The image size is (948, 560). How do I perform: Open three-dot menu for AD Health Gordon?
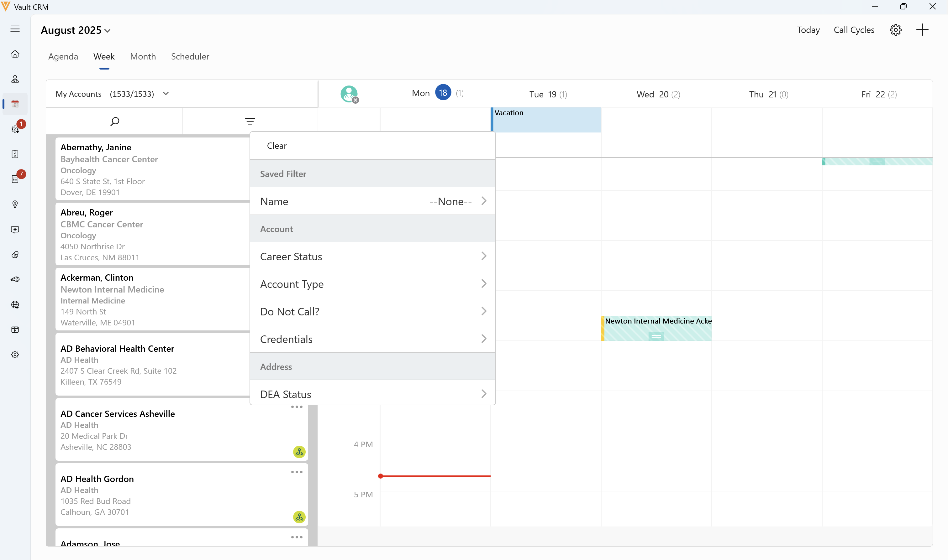pos(297,472)
